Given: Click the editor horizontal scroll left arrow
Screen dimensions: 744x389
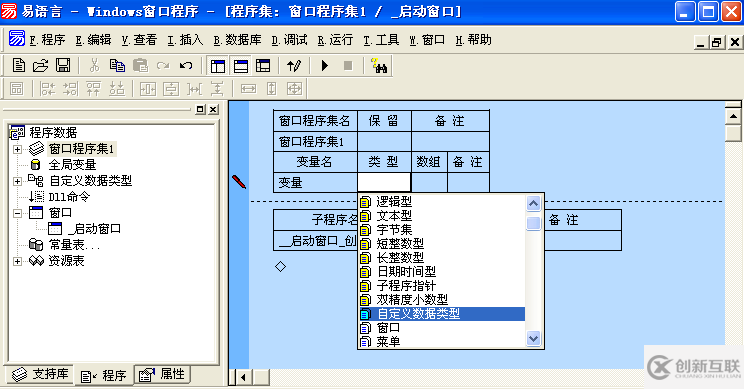Looking at the screenshot, I should pos(243,378).
